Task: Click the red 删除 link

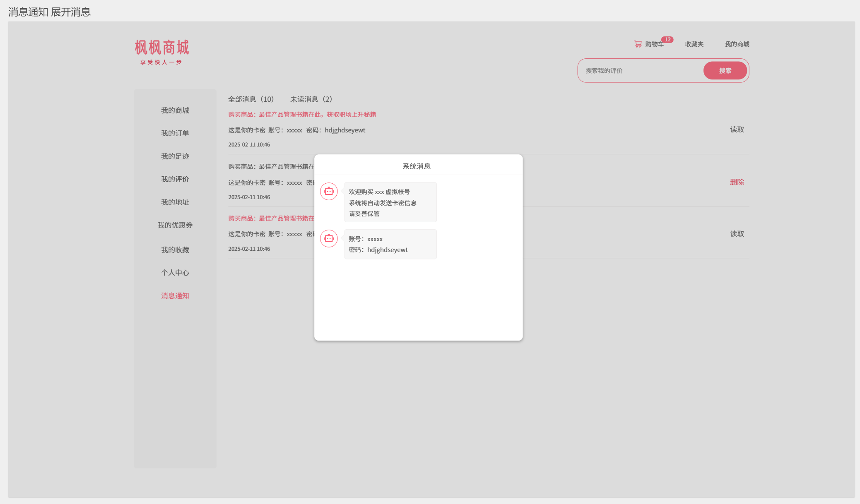Action: pyautogui.click(x=737, y=182)
